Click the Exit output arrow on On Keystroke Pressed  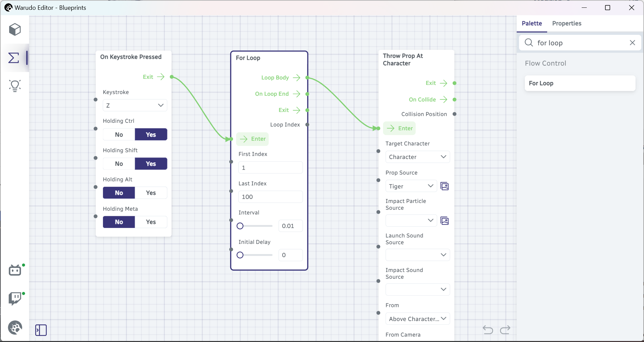point(161,77)
